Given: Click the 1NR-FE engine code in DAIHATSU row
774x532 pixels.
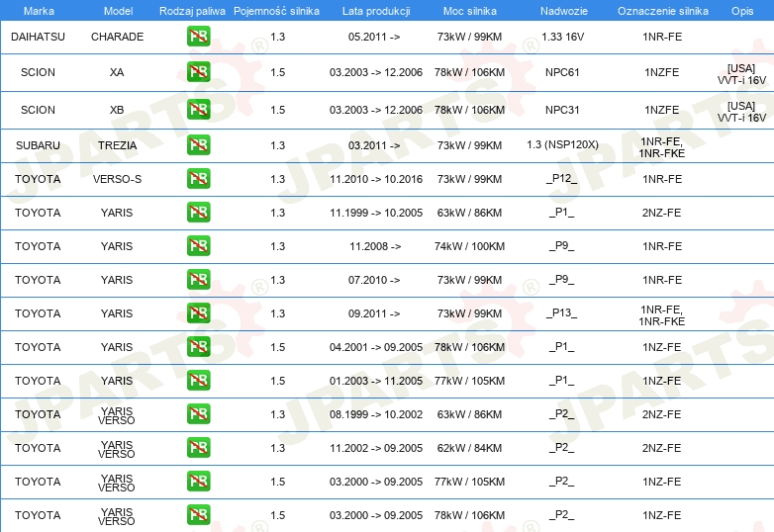Looking at the screenshot, I should 662,37.
